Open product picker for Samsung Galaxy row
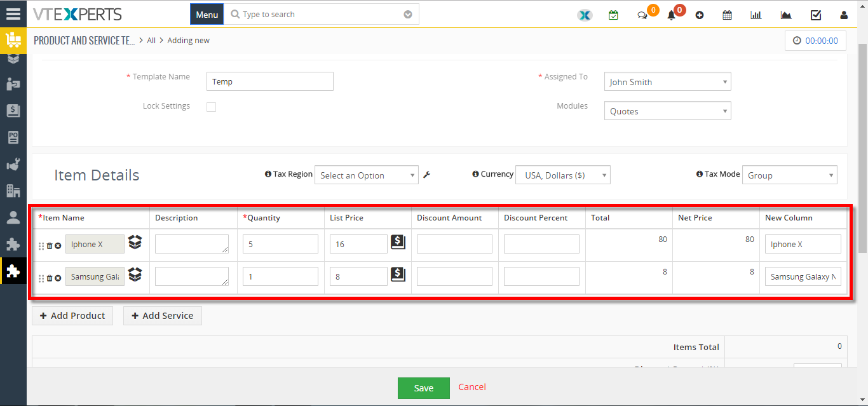 [135, 274]
